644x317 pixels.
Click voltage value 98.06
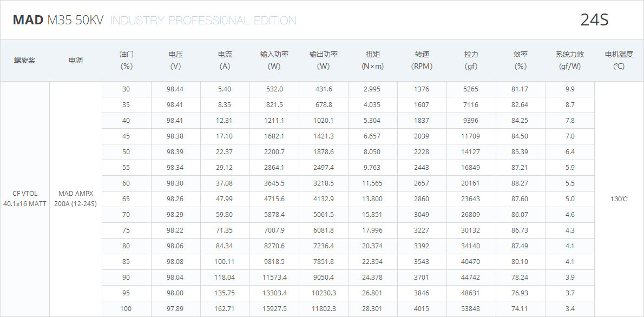point(176,246)
